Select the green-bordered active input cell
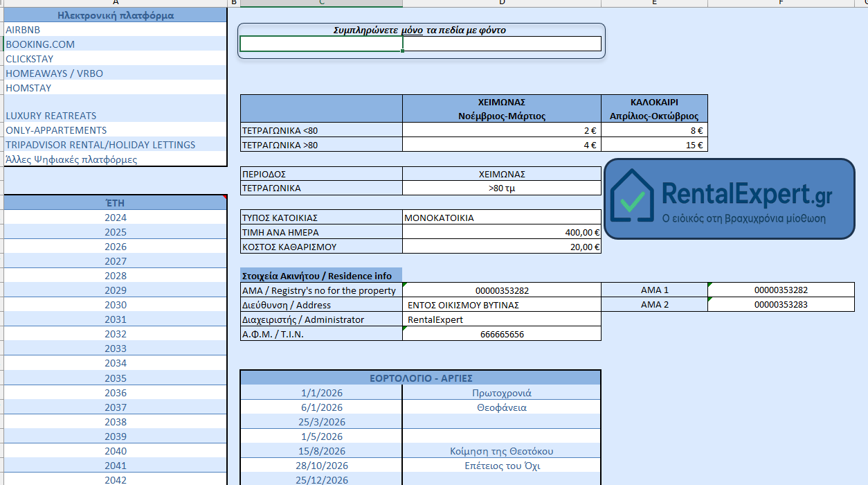Viewport: 868px width, 485px height. click(321, 44)
